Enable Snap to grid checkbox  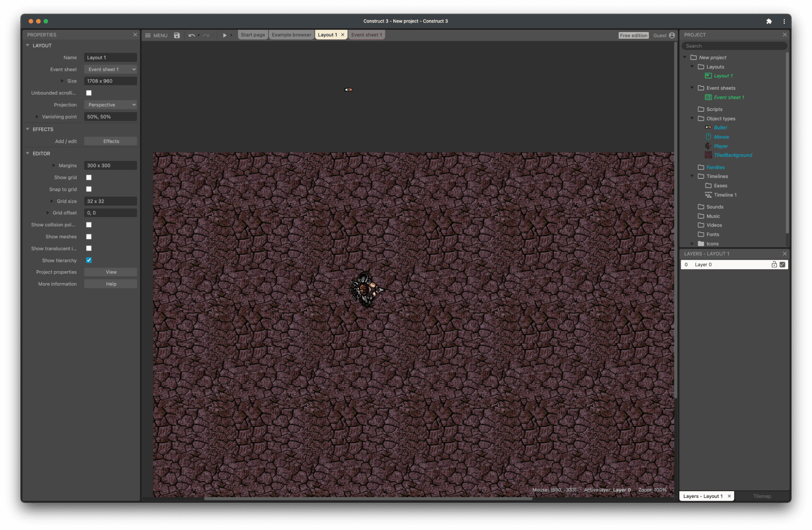pos(89,189)
